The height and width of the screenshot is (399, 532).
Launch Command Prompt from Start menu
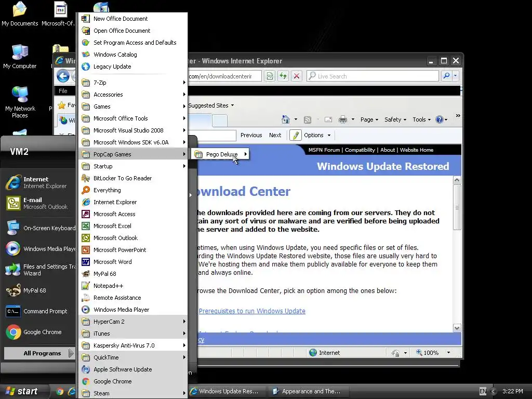pyautogui.click(x=39, y=311)
